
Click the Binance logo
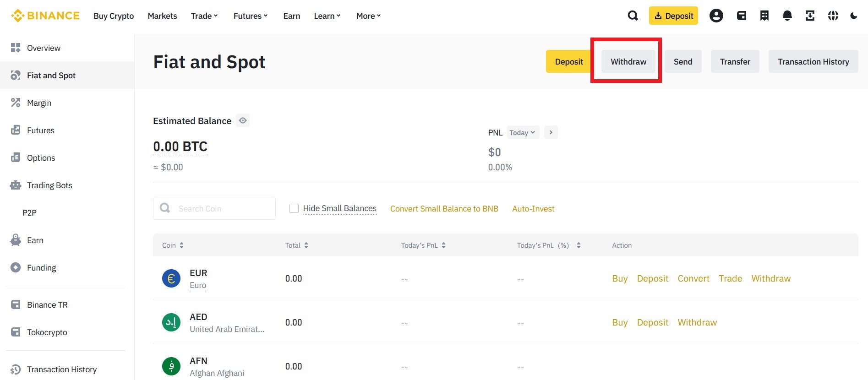pos(45,16)
